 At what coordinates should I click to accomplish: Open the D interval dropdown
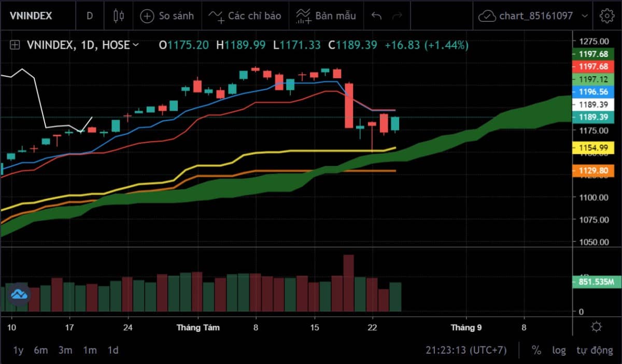click(90, 16)
